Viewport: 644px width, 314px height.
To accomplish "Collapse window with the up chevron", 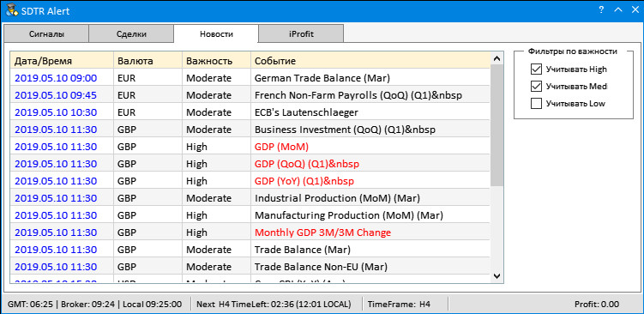I will pos(618,10).
